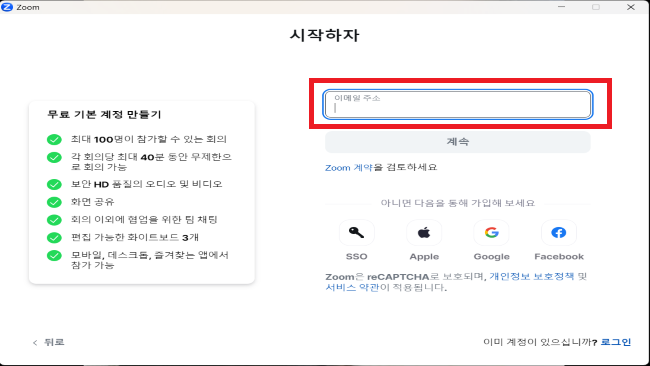Open the 서비스 약관 link
Screen dimensions: 650x366
coord(352,287)
